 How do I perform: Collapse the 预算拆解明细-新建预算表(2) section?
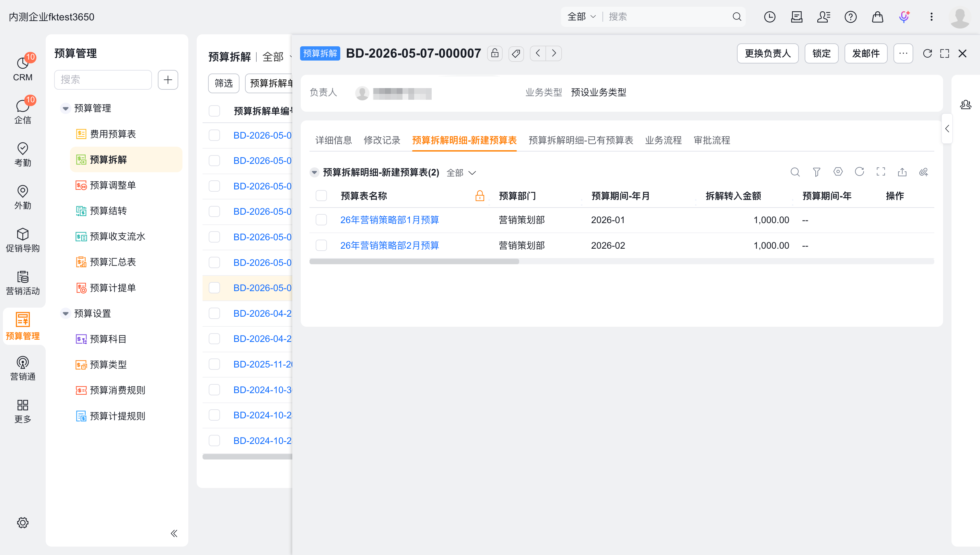pyautogui.click(x=314, y=172)
